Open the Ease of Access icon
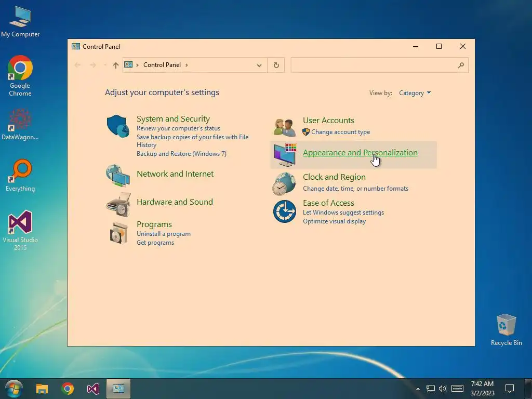Image resolution: width=532 pixels, height=399 pixels. coord(285,211)
